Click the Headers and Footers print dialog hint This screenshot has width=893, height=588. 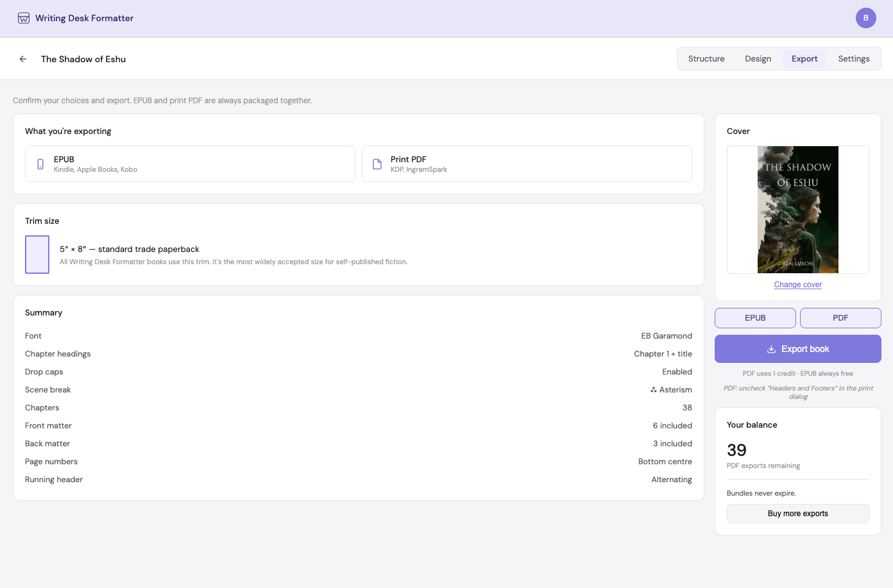(x=798, y=392)
